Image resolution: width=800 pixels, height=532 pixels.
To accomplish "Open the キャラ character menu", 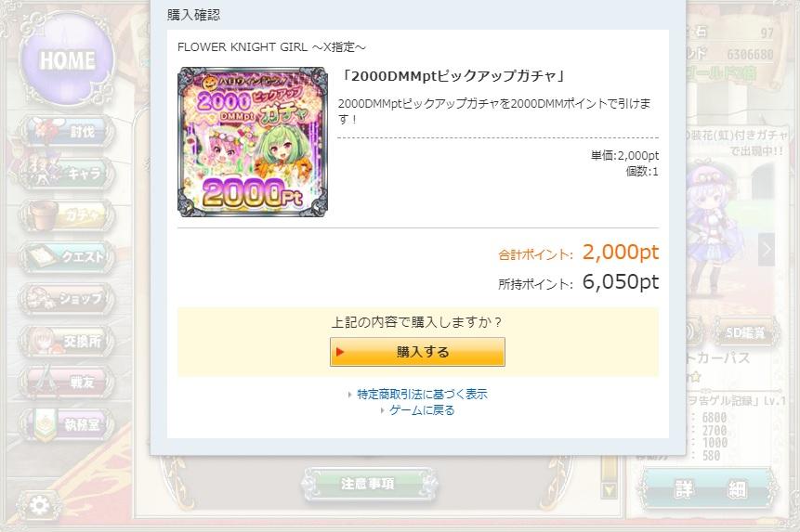I will 66,174.
